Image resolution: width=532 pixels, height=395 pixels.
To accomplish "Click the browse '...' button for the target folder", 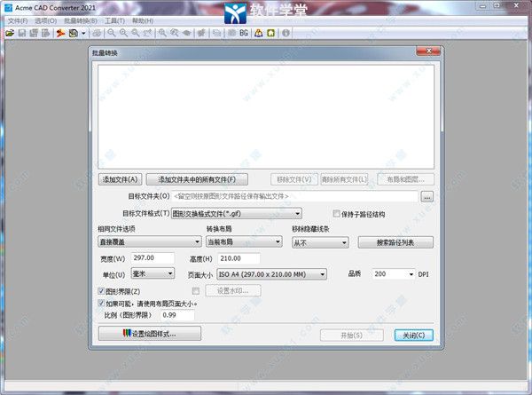I will point(427,197).
